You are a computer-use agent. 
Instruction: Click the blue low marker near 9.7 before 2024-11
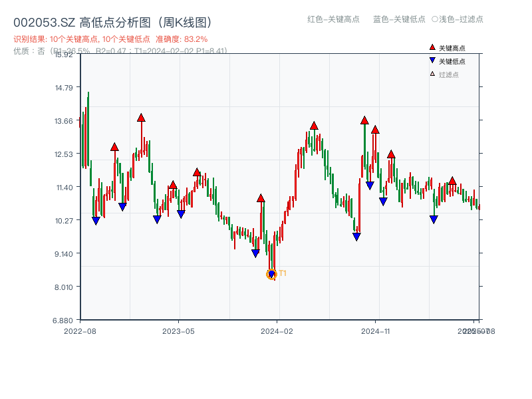coord(356,237)
